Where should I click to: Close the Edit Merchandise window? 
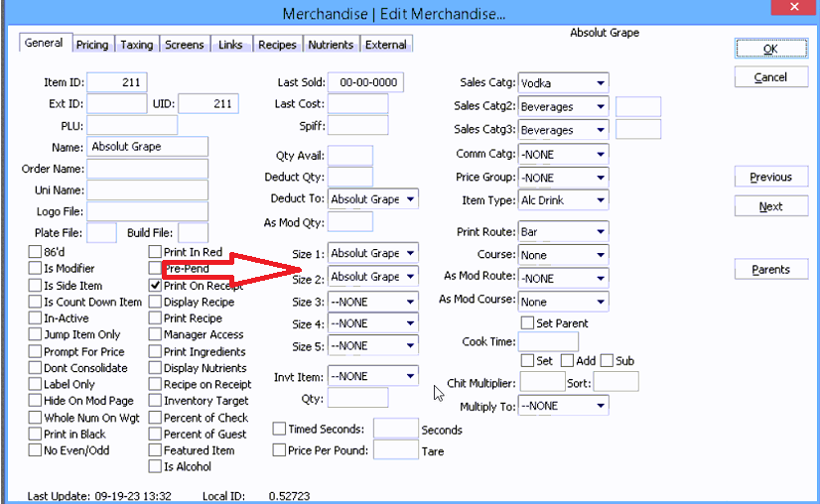[x=794, y=7]
